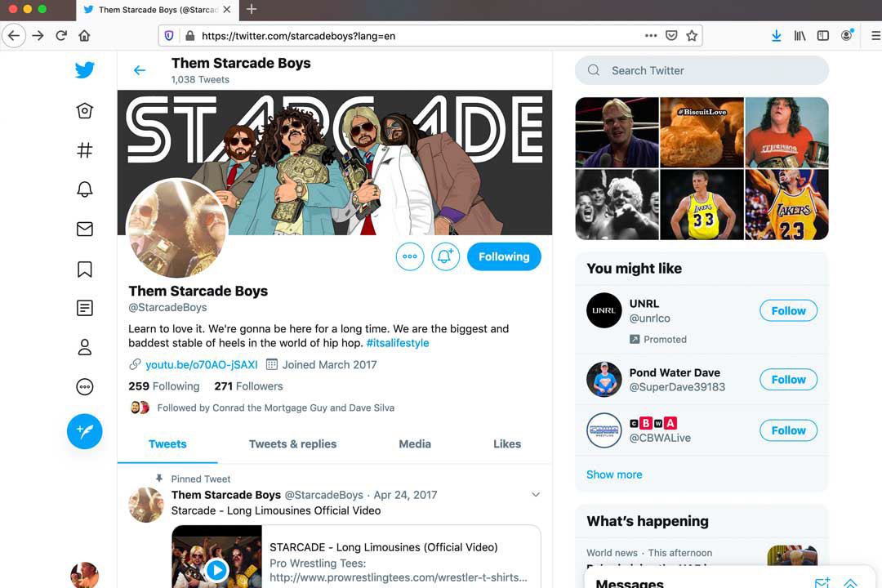View 271 Followers list

point(248,386)
